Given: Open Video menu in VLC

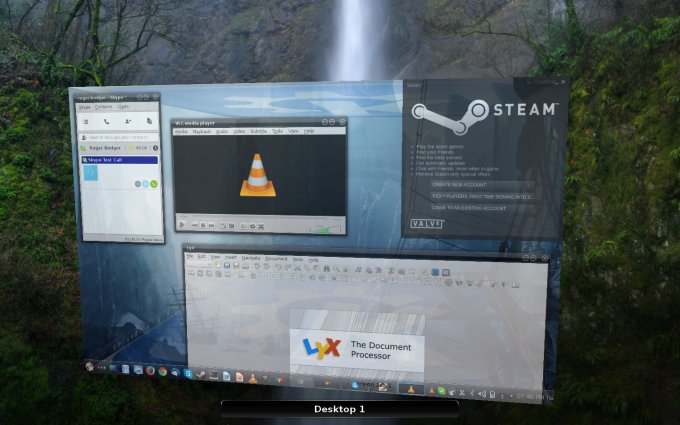Looking at the screenshot, I should (x=239, y=131).
